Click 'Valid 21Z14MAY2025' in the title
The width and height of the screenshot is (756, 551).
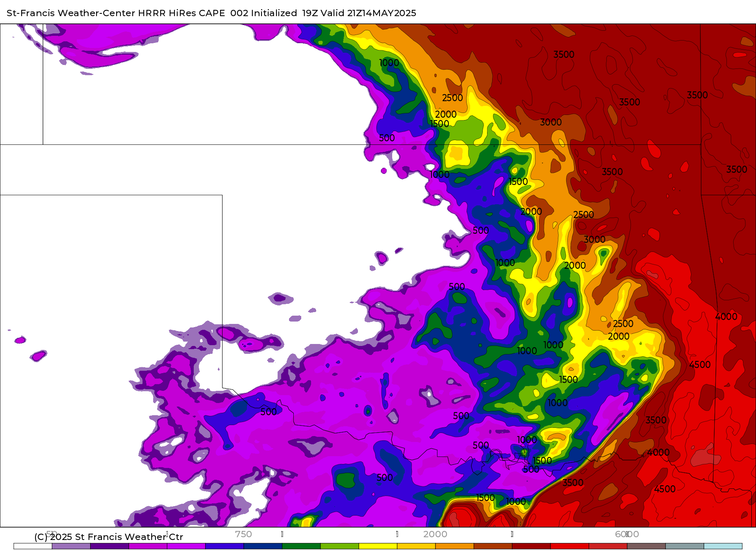(x=368, y=13)
